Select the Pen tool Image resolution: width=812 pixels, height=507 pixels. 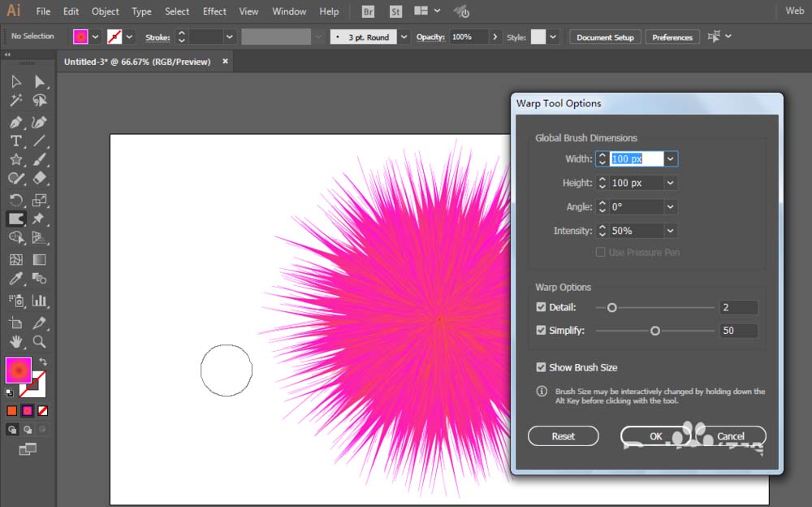[16, 123]
